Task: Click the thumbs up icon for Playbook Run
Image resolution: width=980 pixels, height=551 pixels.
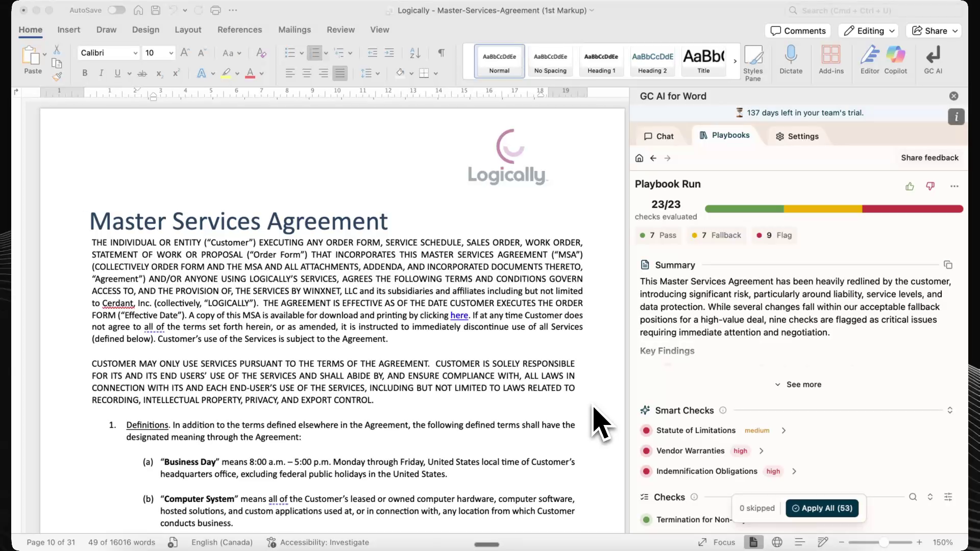Action: 910,187
